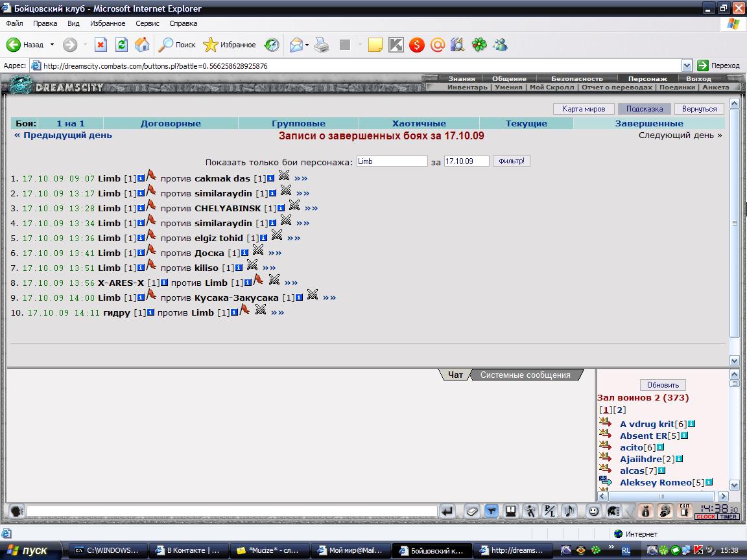
Task: Click the Messenger people toolbar icon
Action: click(500, 45)
